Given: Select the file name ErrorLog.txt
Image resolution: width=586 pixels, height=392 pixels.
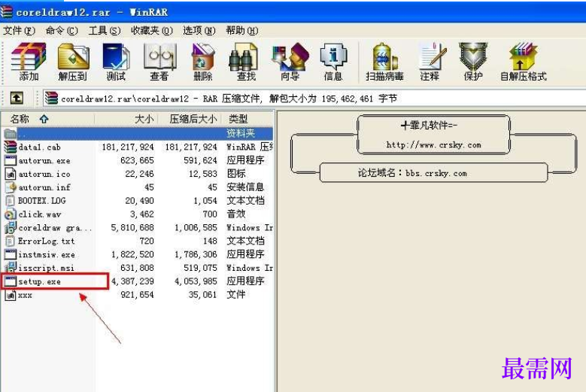Looking at the screenshot, I should 47,242.
